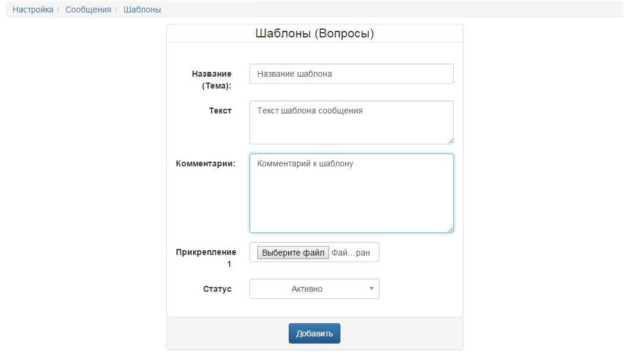Click the Выберите файл button
This screenshot has width=644, height=356.
[x=293, y=253]
